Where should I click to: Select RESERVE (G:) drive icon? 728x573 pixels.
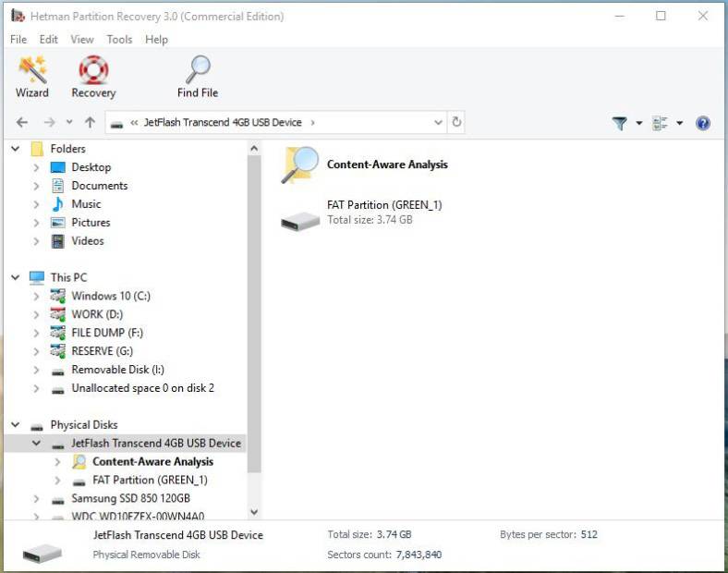pos(58,351)
